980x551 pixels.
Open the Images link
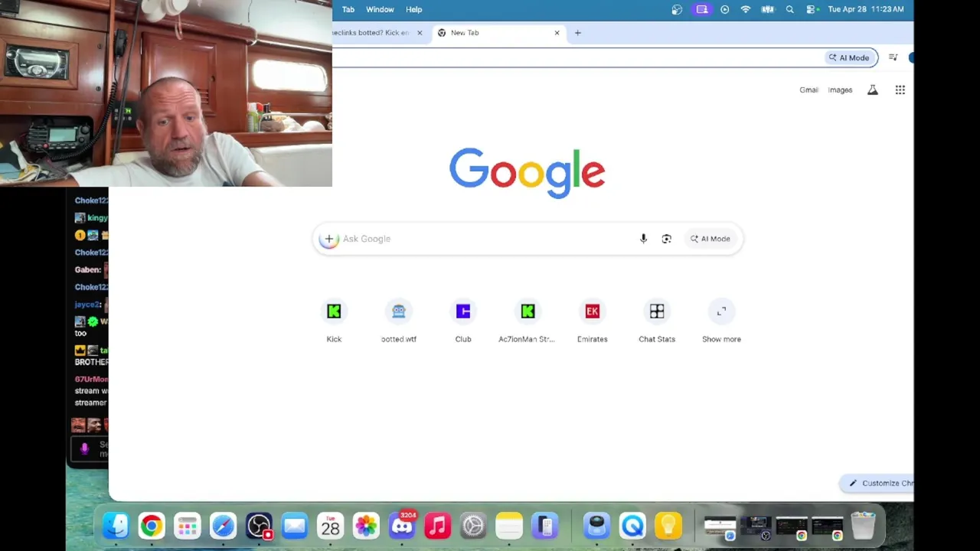840,90
